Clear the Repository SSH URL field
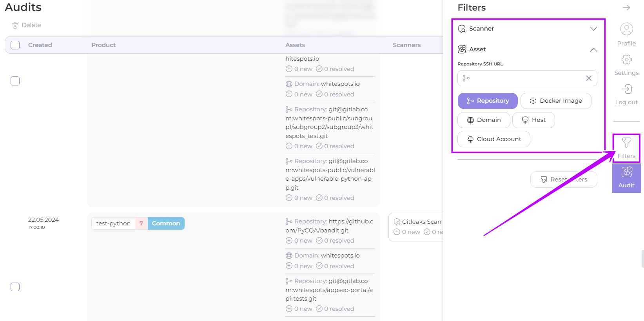Image resolution: width=644 pixels, height=321 pixels. [589, 78]
